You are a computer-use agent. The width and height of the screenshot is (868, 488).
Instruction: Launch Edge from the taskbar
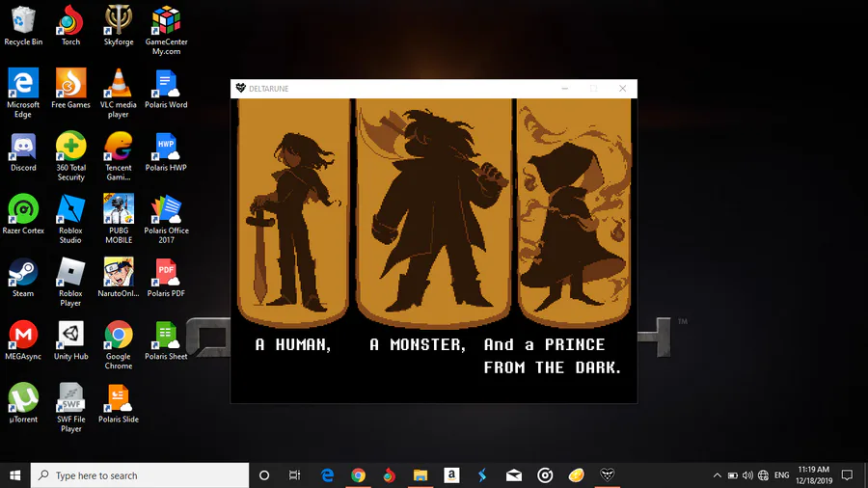pyautogui.click(x=327, y=475)
